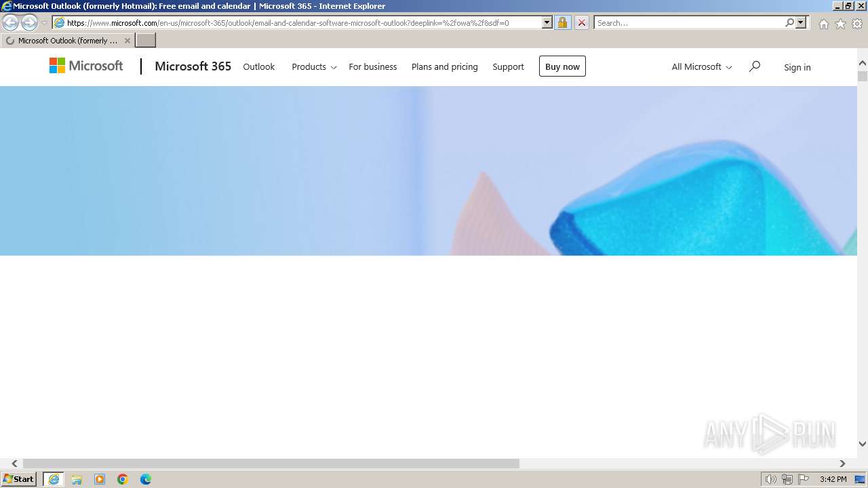Click the Microsoft logo
Screen dimensions: 868x488
click(86, 66)
